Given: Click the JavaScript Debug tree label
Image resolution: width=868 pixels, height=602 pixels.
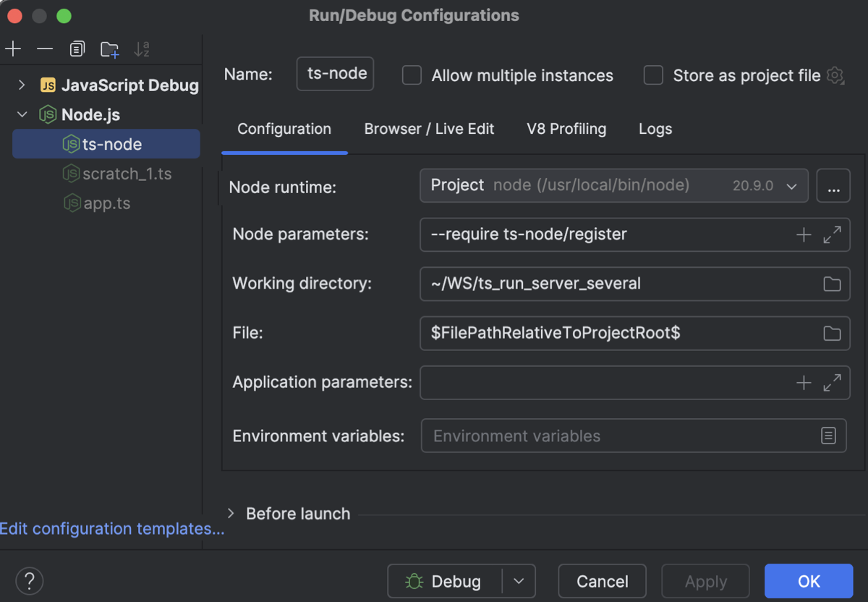Looking at the screenshot, I should 130,85.
